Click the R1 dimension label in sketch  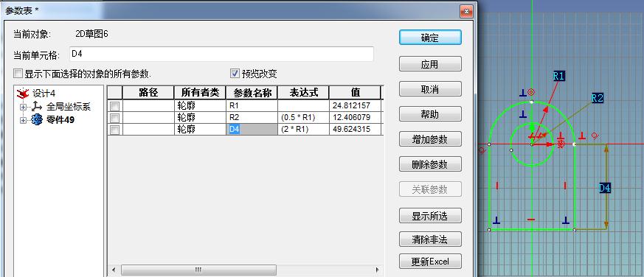[x=559, y=76]
